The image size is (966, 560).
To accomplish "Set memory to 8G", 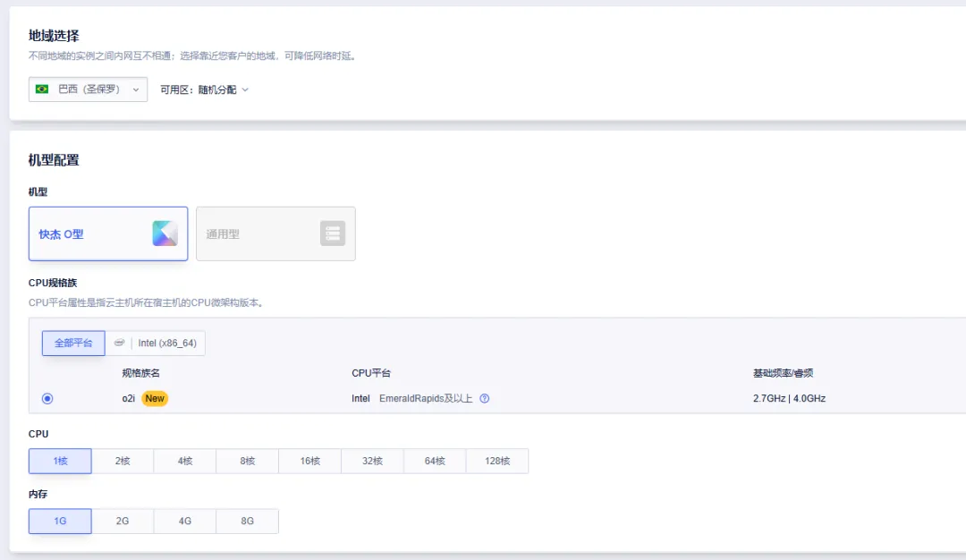I will pos(247,522).
